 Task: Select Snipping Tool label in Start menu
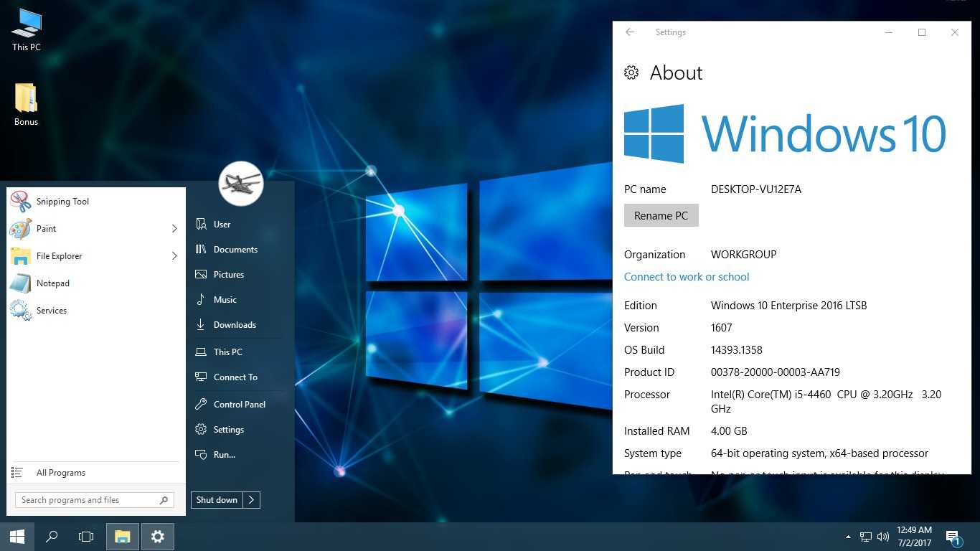click(x=63, y=202)
